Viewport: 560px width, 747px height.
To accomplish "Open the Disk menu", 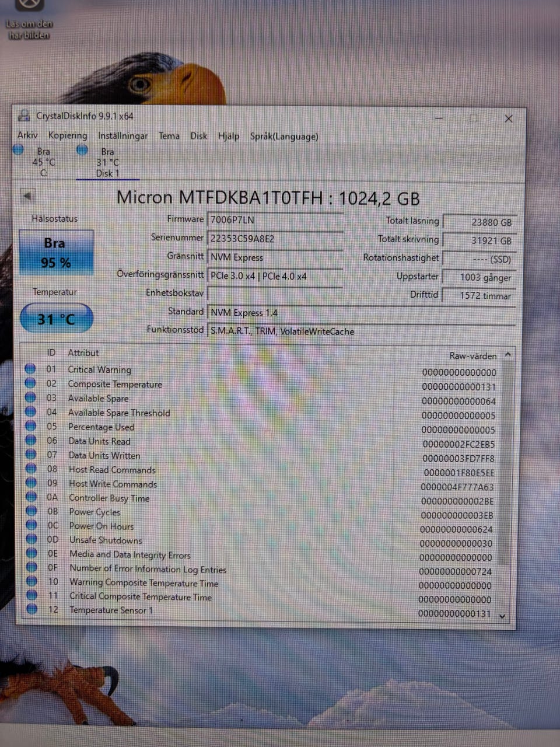I will tap(199, 136).
